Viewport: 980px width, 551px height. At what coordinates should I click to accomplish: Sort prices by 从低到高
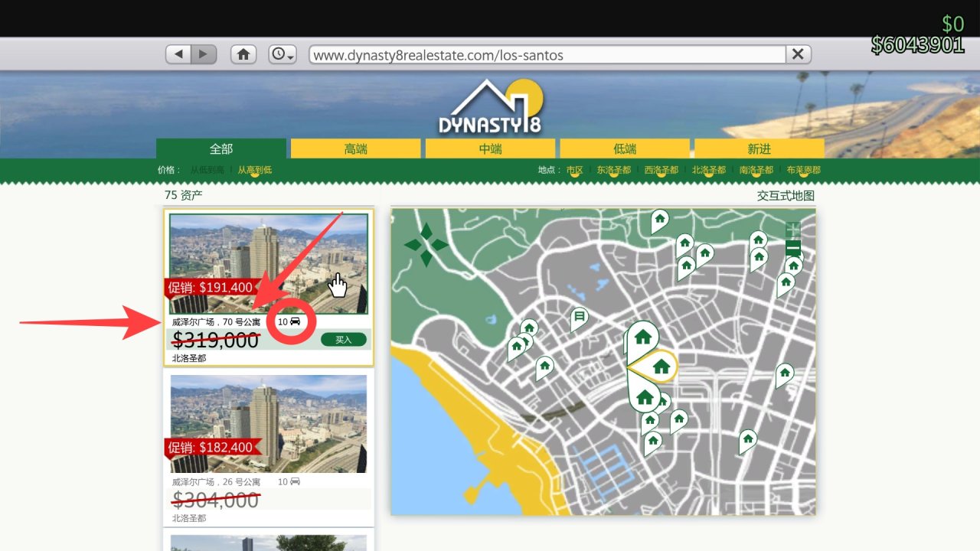pos(207,170)
